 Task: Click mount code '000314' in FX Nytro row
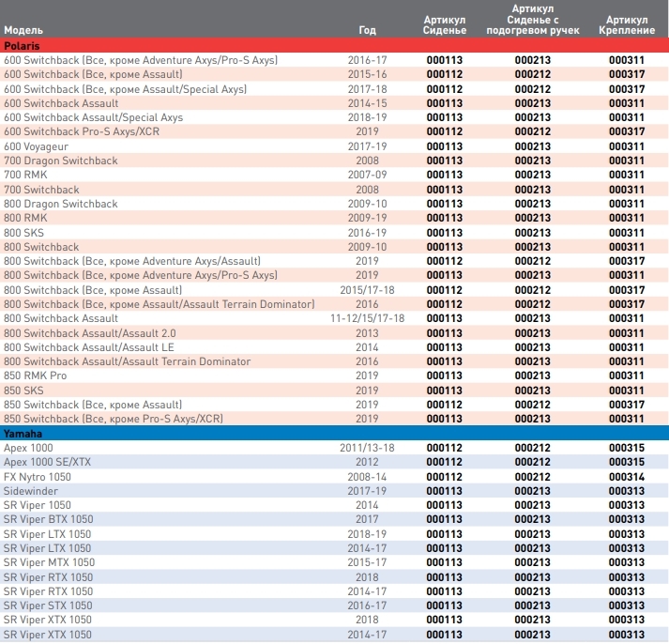[x=627, y=477]
